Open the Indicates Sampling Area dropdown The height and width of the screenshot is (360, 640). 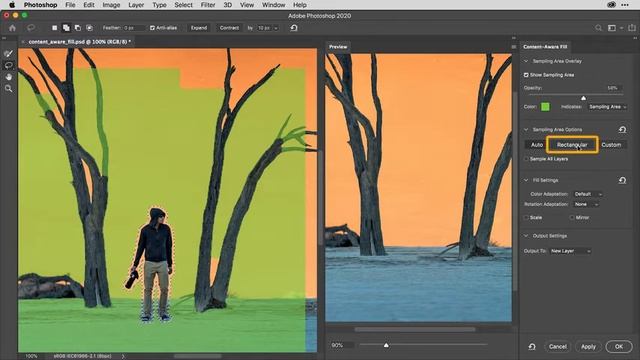click(x=607, y=107)
